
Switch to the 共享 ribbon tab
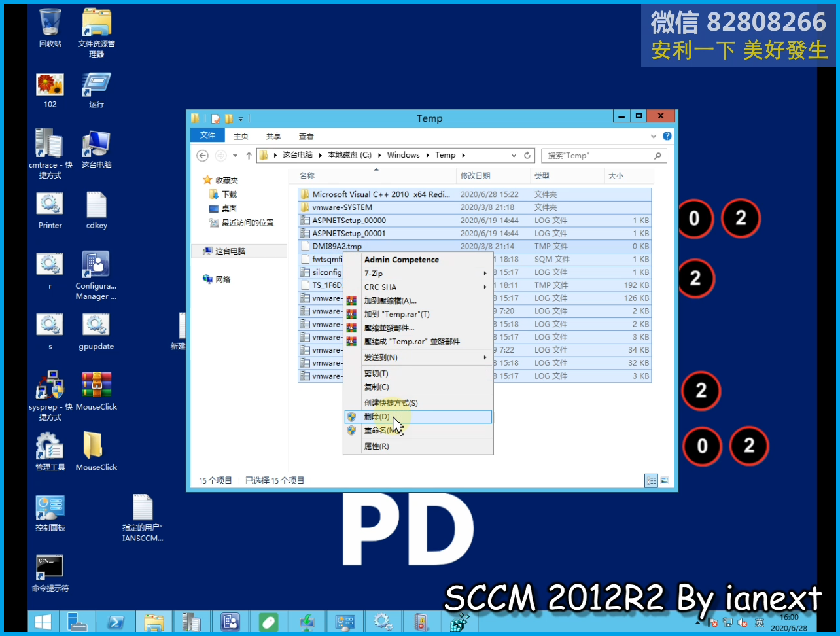(273, 136)
